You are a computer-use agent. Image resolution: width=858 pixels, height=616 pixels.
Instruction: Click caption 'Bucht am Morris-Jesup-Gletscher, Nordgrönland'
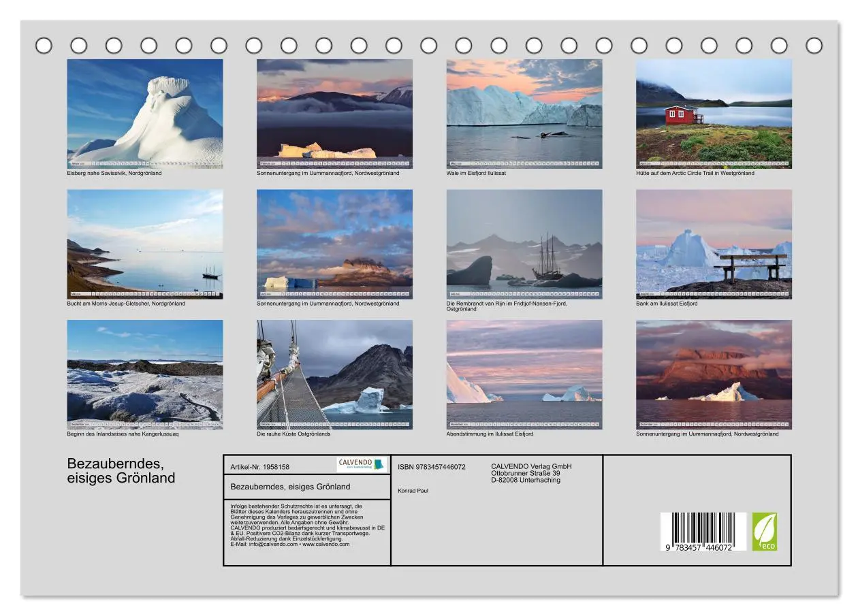point(126,304)
